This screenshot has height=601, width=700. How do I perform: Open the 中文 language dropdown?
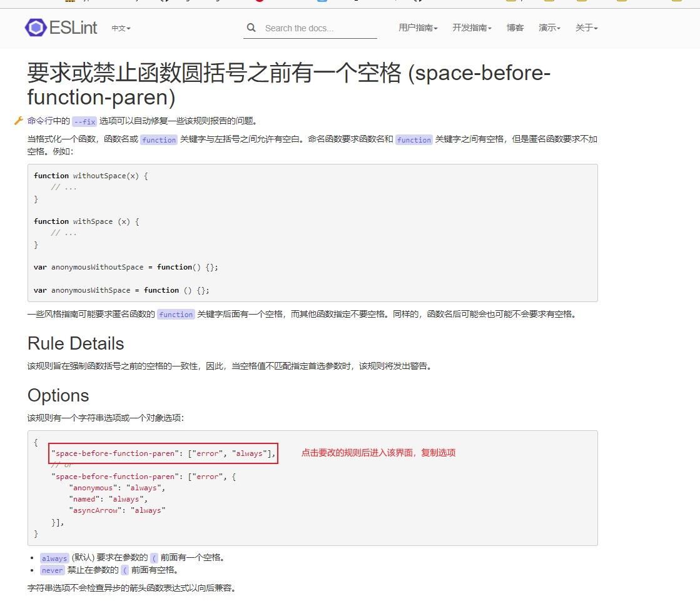pos(121,28)
